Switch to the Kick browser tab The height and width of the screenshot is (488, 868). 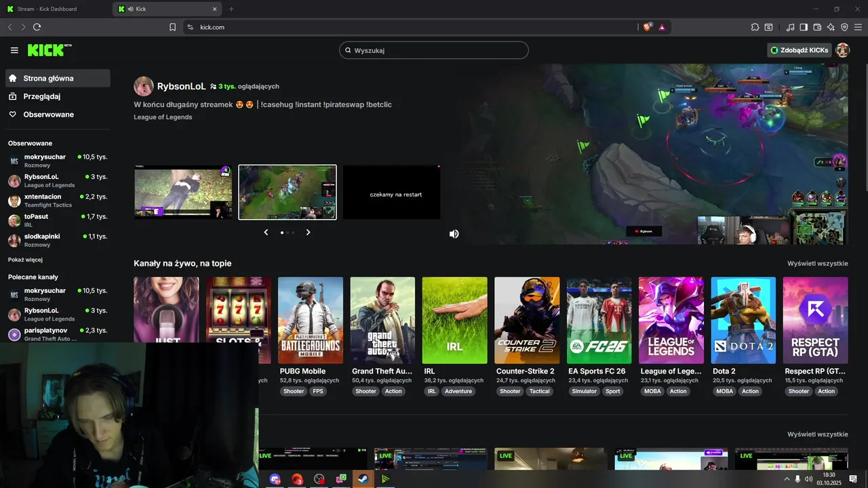click(x=167, y=9)
